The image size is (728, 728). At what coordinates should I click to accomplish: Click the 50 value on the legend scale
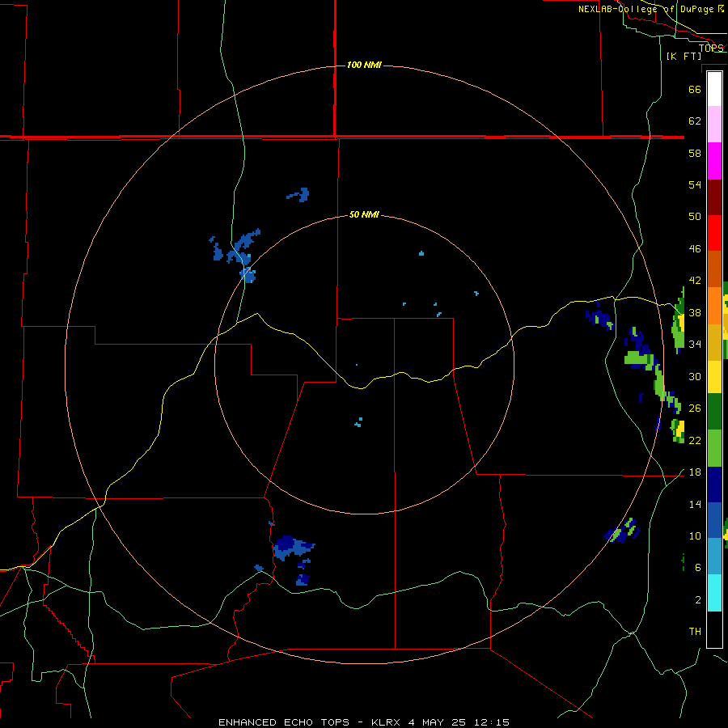[x=695, y=216]
